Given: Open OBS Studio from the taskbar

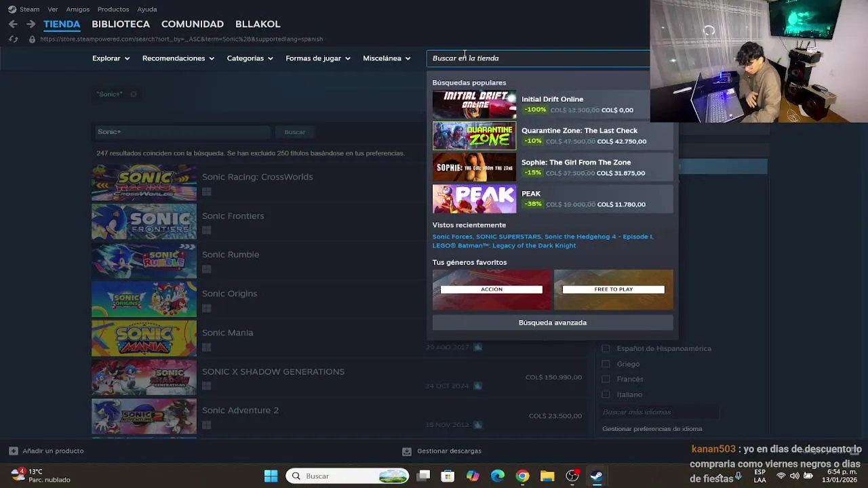Looking at the screenshot, I should click(x=572, y=476).
